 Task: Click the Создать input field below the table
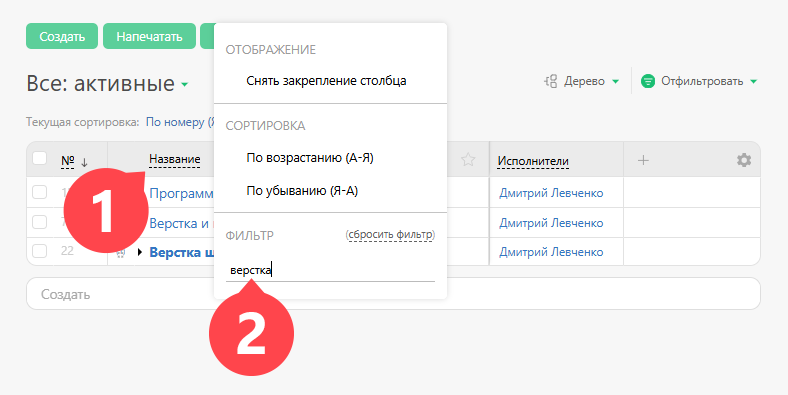click(393, 293)
